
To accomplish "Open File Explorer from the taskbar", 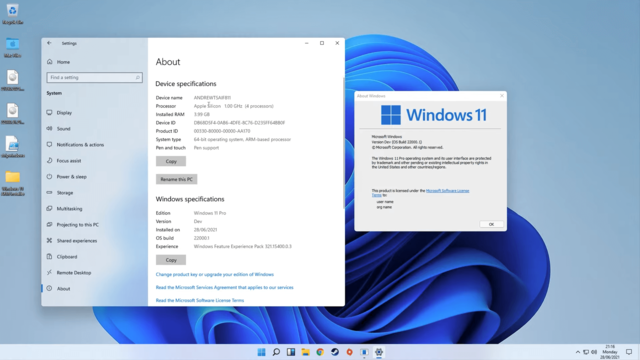I will coord(305,352).
